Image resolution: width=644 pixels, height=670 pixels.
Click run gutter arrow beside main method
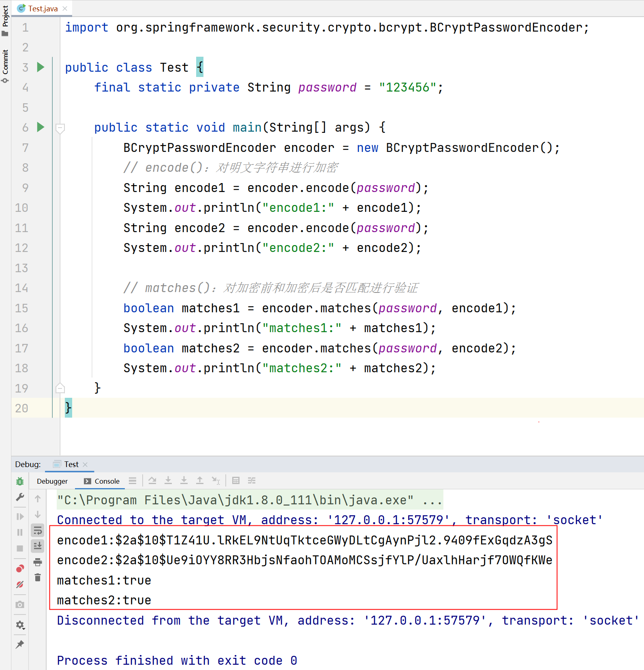(x=41, y=127)
